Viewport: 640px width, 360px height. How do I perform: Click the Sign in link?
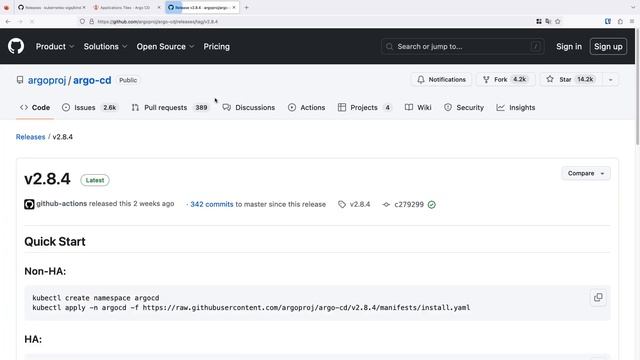coord(569,47)
